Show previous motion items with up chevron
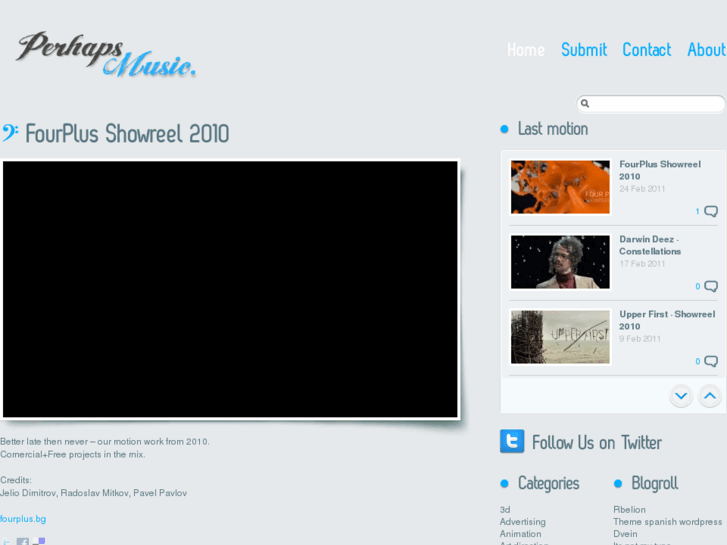Viewport: 727px width, 545px height. pos(710,396)
